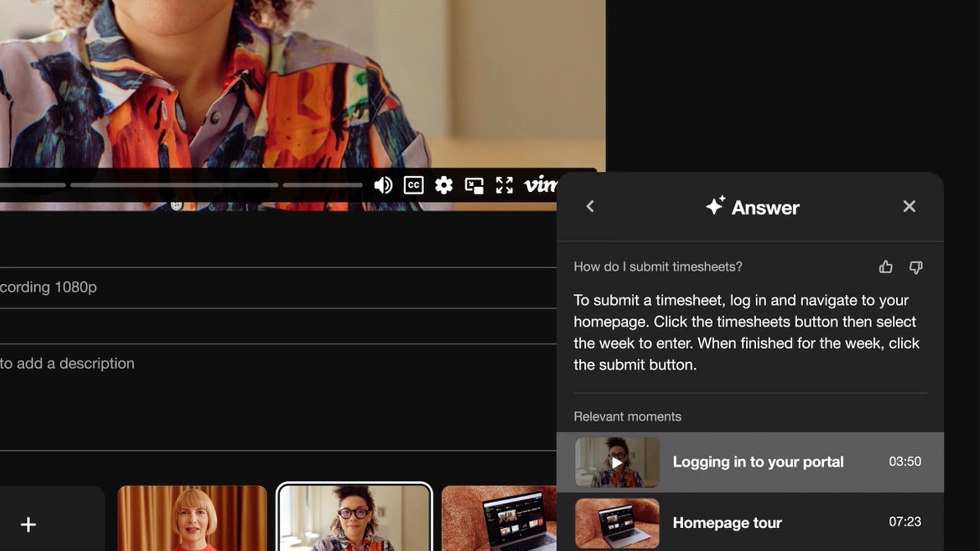Close the Answer panel
980x551 pixels.
pos(909,207)
